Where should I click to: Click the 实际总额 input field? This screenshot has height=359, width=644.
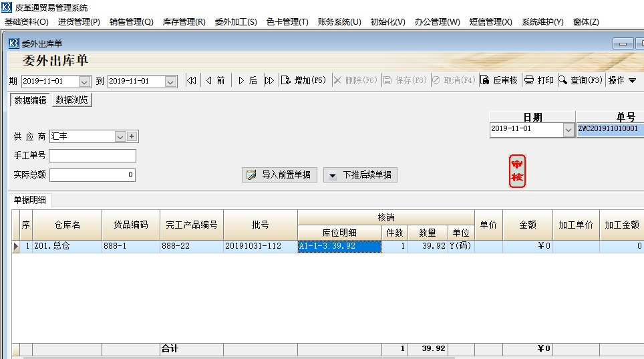click(92, 175)
